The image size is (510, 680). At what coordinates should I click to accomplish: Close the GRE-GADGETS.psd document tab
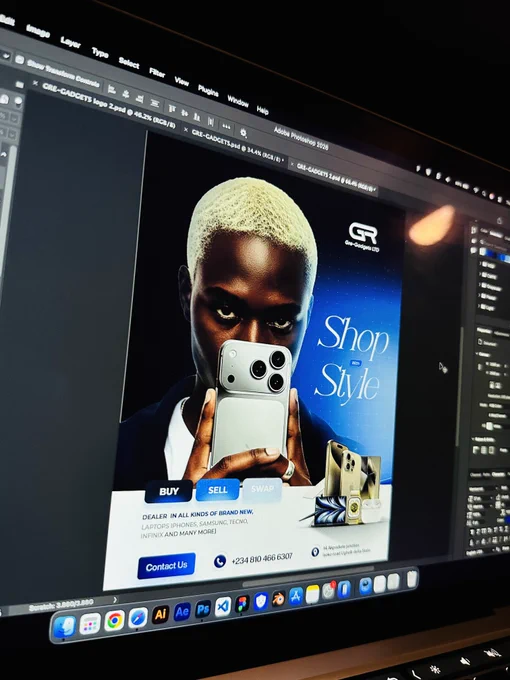[186, 130]
